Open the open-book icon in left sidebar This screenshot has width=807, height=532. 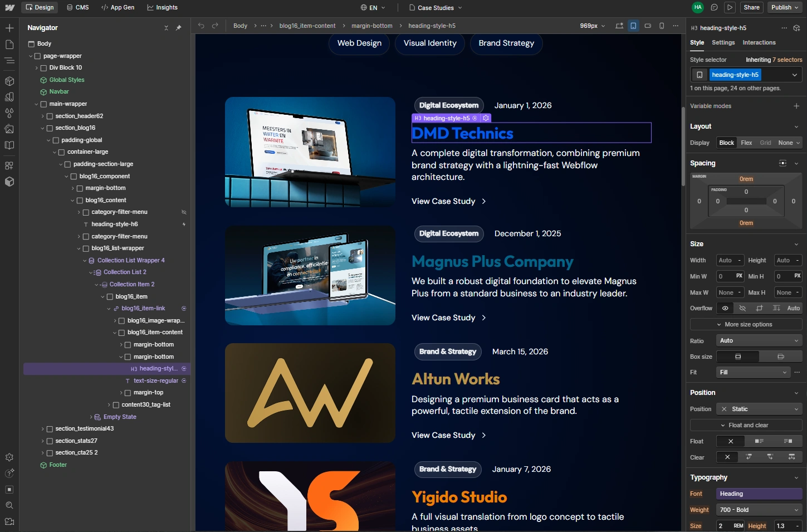(9, 145)
